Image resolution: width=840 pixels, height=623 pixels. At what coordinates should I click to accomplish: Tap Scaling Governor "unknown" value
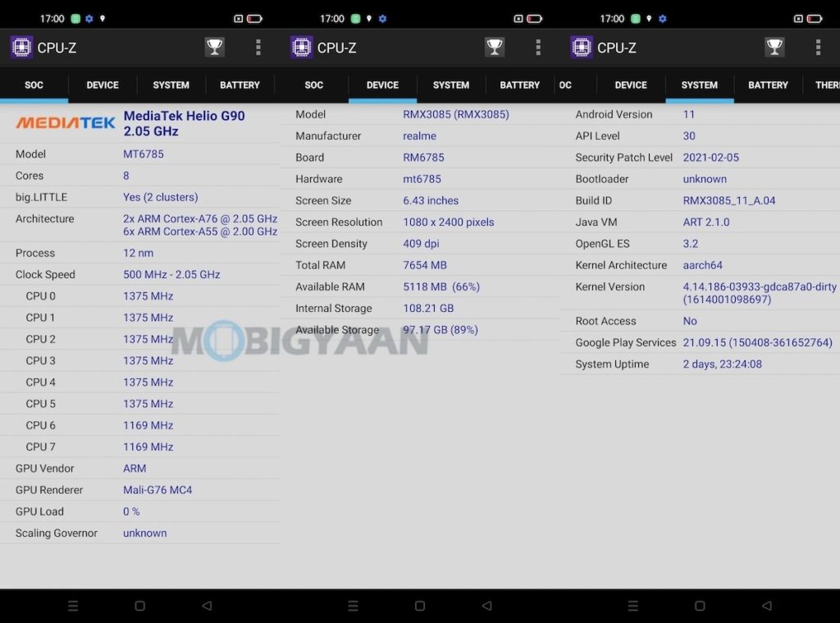pos(144,533)
